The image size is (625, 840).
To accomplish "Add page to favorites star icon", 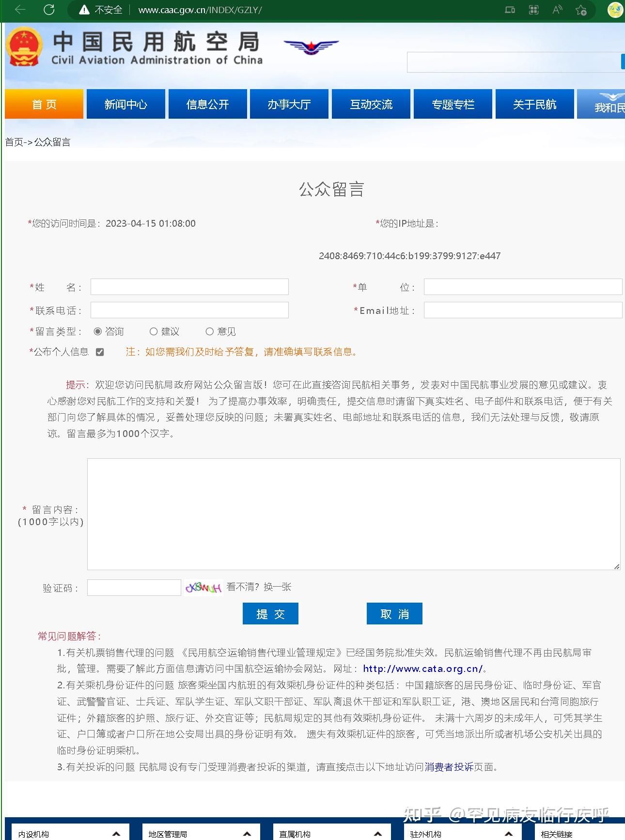I will pyautogui.click(x=581, y=10).
